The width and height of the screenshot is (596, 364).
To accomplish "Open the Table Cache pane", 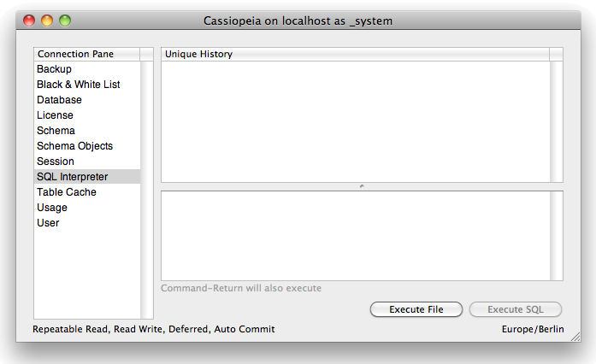I will click(x=87, y=192).
